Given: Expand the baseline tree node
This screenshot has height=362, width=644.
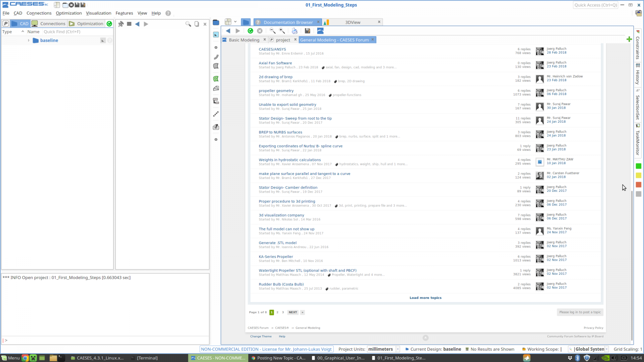Looking at the screenshot, I should 29,40.
